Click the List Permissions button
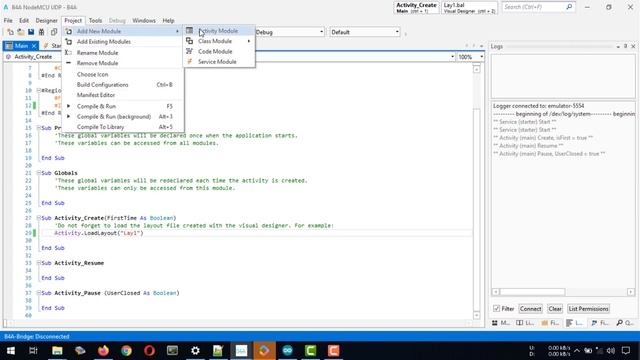The width and height of the screenshot is (640, 360). click(x=589, y=309)
